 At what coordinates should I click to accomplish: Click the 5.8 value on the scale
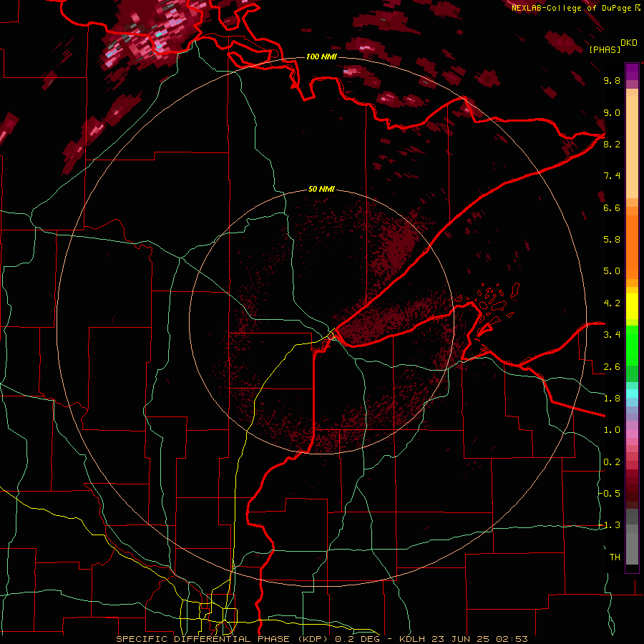click(x=612, y=240)
